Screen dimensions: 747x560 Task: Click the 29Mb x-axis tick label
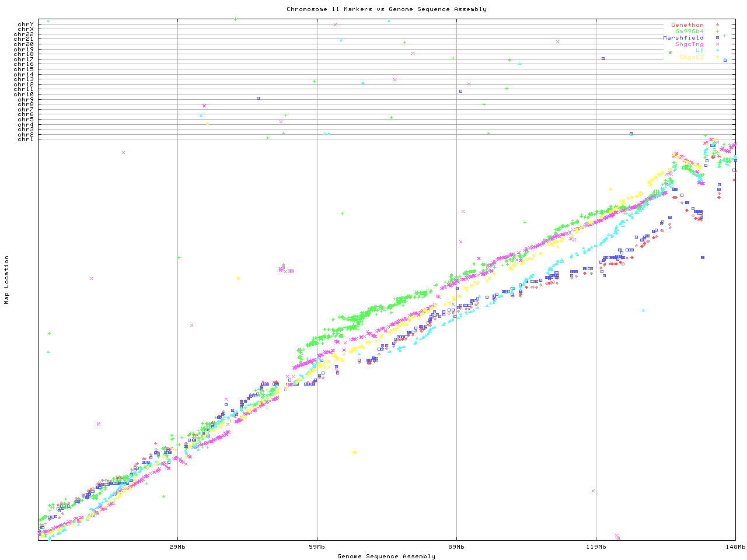(x=177, y=547)
